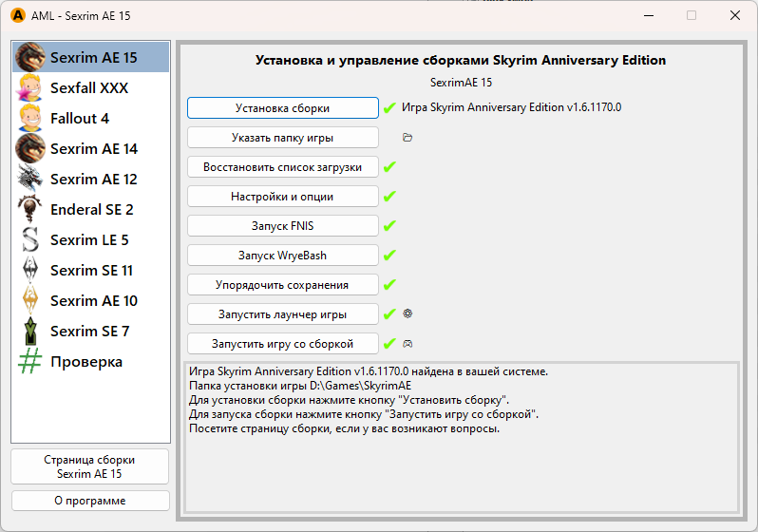Viewport: 758px width, 532px height.
Task: Click Восстановить список загрузки button
Action: pos(282,167)
